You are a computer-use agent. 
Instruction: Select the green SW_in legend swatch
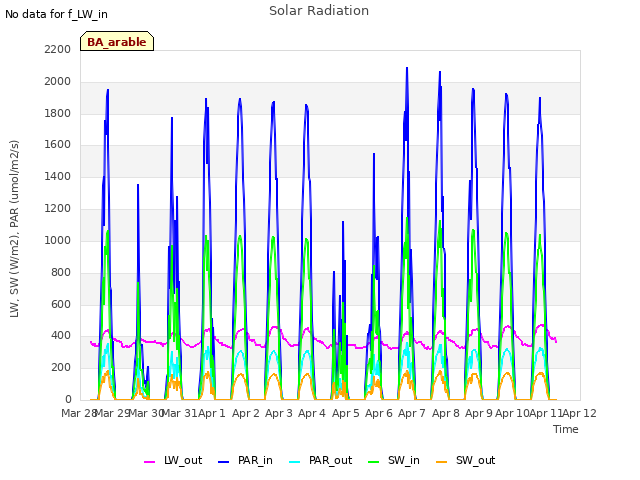coord(374,462)
